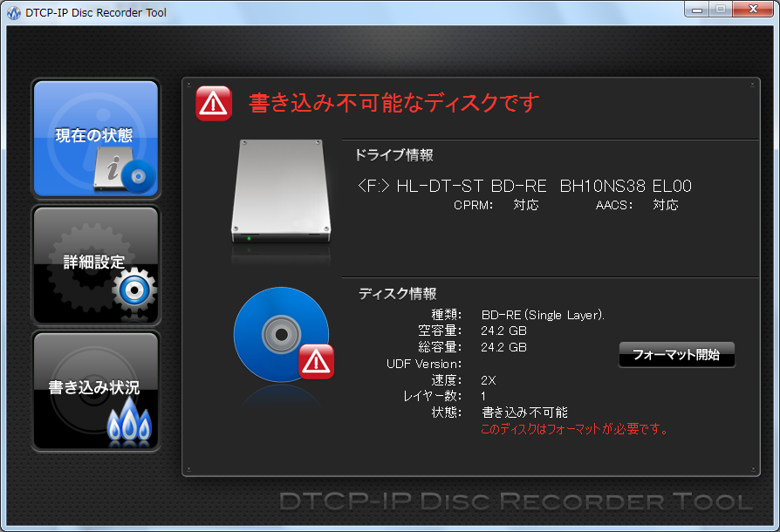The height and width of the screenshot is (532, 780).
Task: Close the DTCP-IP Disc Recorder Tool window
Action: click(x=753, y=10)
